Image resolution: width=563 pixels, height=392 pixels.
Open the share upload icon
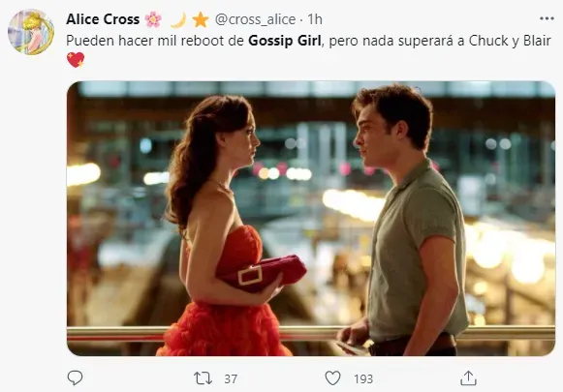(468, 378)
